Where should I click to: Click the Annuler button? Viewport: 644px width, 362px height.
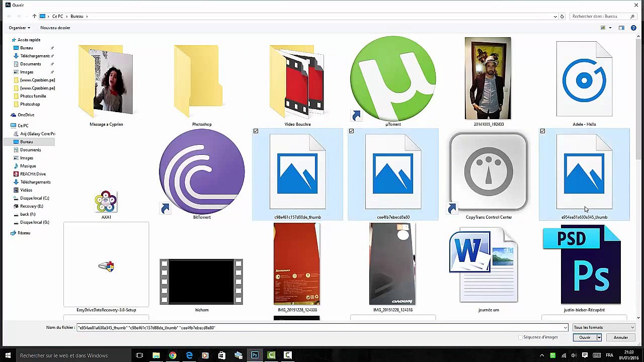tap(620, 338)
